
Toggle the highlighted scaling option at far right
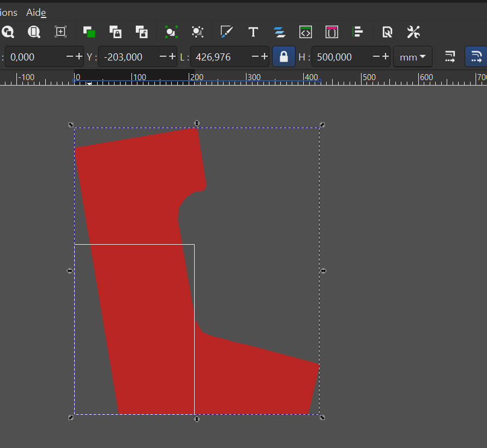pyautogui.click(x=476, y=57)
